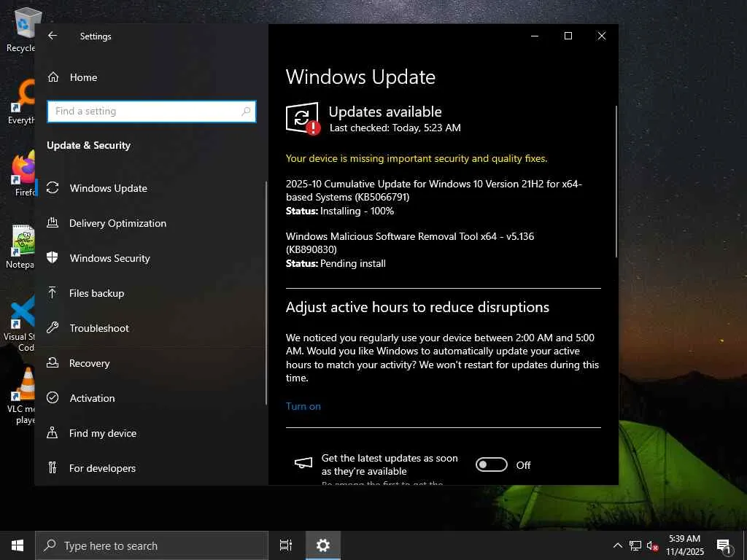Click the update status icon with red alert
747x560 pixels.
pos(303,119)
